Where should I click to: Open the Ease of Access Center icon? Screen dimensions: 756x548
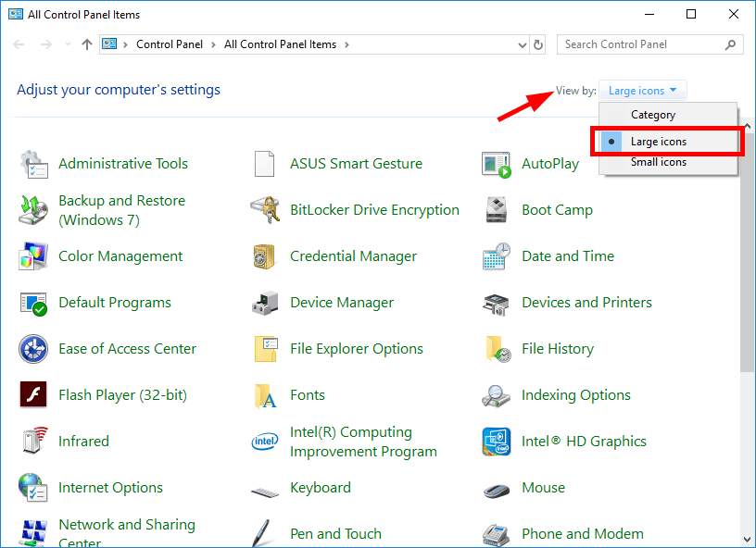click(33, 349)
